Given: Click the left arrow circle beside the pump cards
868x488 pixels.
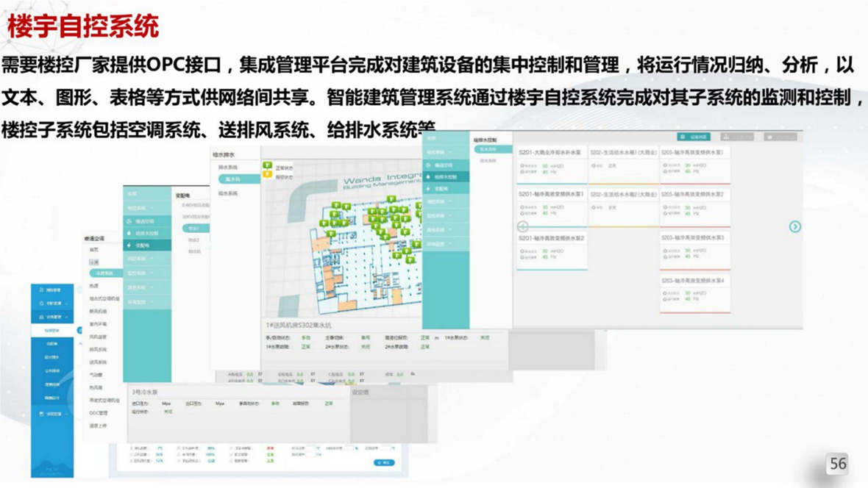Looking at the screenshot, I should [x=523, y=226].
